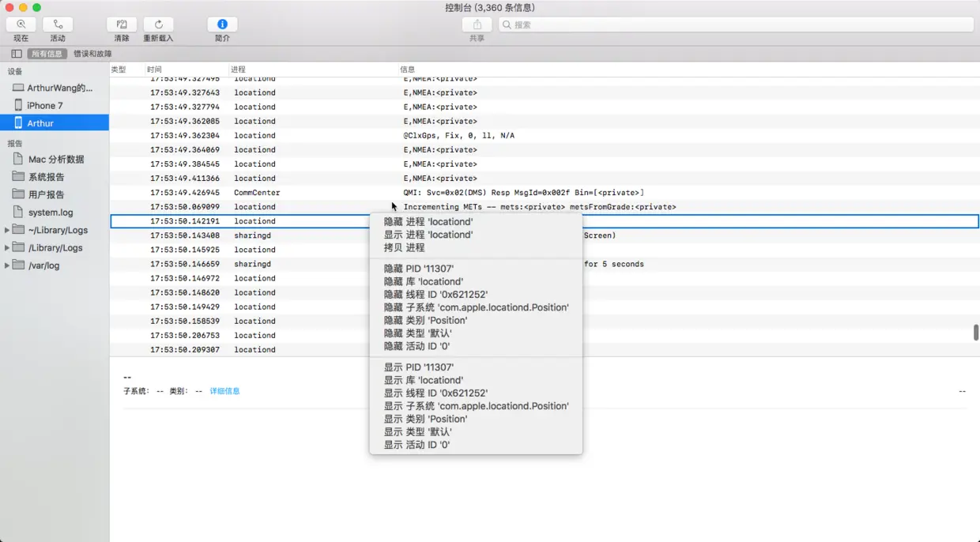Click the 重新载入 (Reload) toolbar icon

(159, 24)
